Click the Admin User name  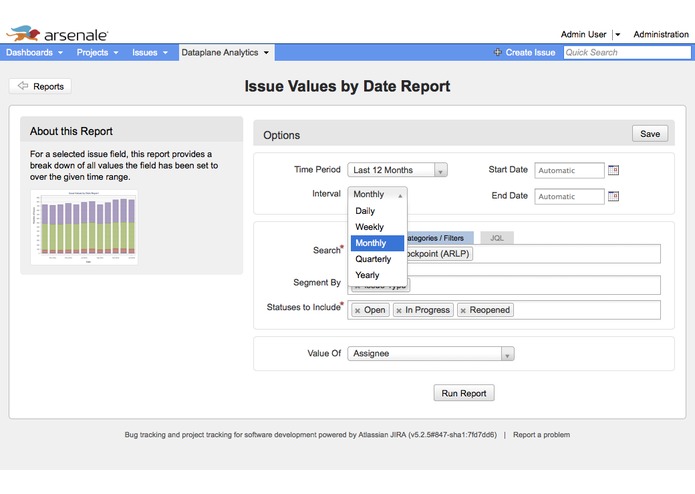583,34
